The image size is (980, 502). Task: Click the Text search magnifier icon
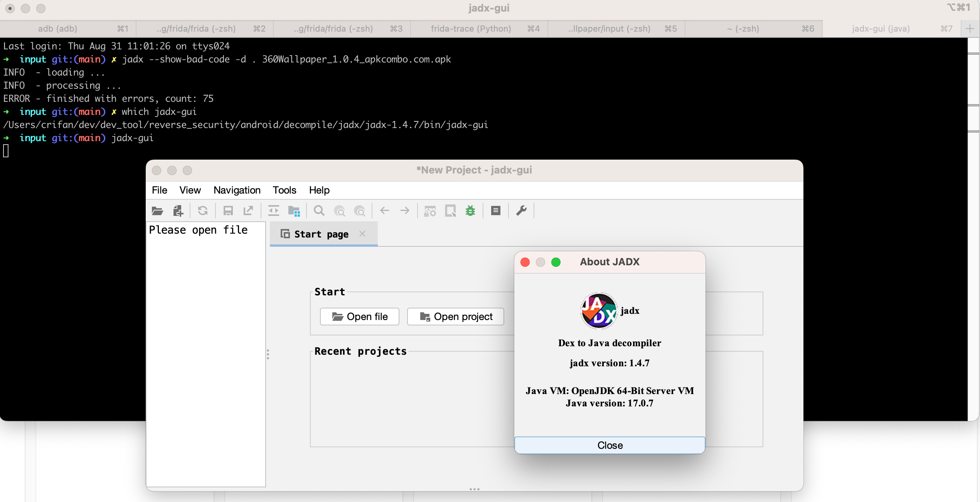click(319, 211)
